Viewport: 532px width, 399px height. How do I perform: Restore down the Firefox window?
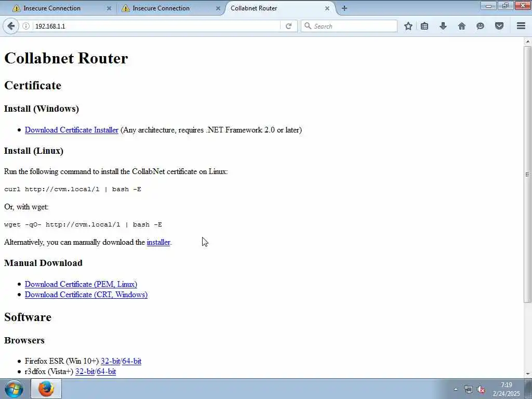coord(506,5)
